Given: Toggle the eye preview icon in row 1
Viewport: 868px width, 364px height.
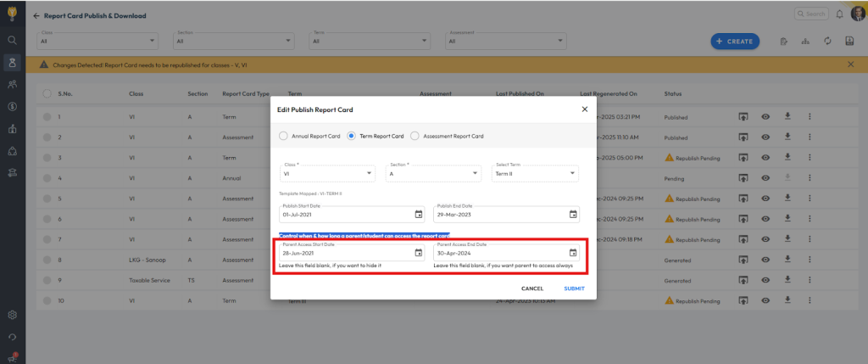Looking at the screenshot, I should coord(765,116).
